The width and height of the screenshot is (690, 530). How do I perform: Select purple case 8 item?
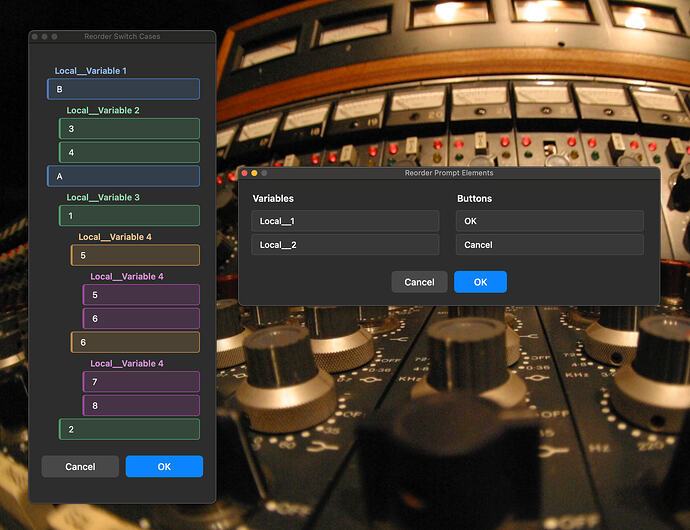tap(141, 405)
